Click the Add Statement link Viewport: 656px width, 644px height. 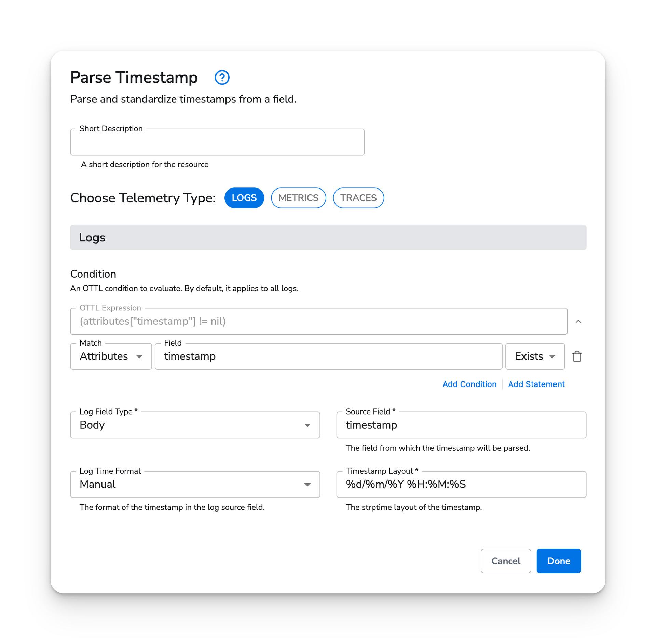pos(536,384)
